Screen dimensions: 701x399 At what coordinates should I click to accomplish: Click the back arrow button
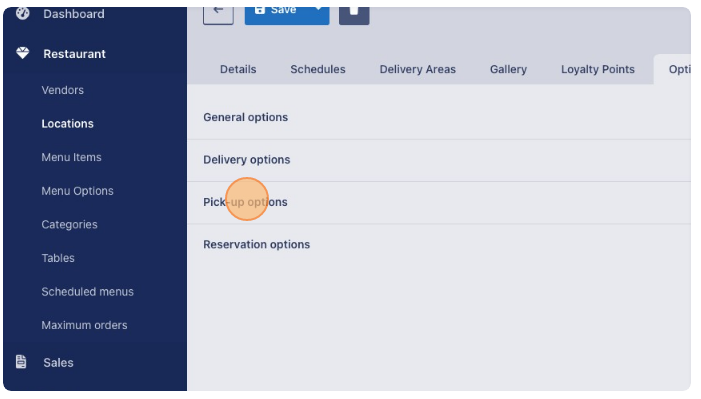(218, 15)
